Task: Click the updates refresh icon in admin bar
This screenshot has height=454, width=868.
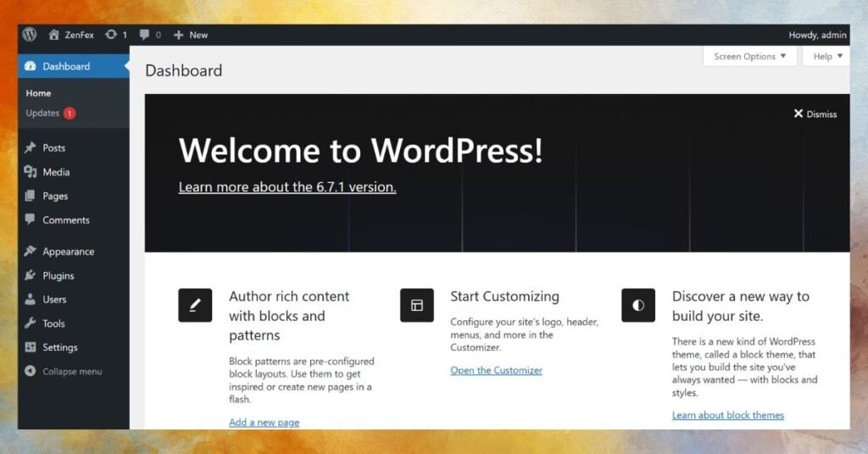Action: tap(111, 34)
